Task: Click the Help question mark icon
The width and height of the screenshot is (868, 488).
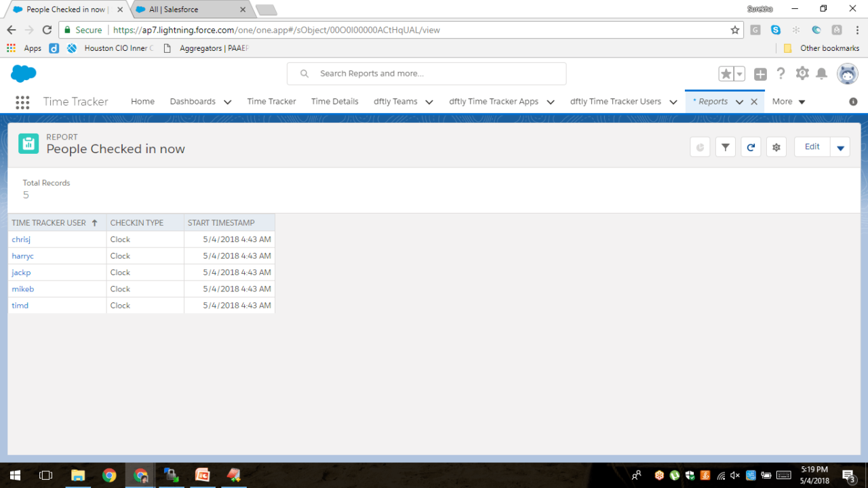Action: (781, 74)
